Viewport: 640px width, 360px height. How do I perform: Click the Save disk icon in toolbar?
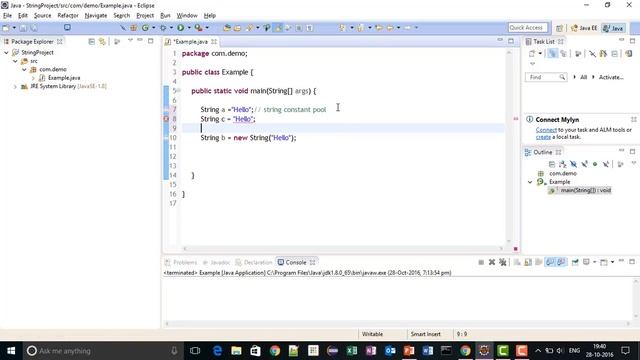23,28
